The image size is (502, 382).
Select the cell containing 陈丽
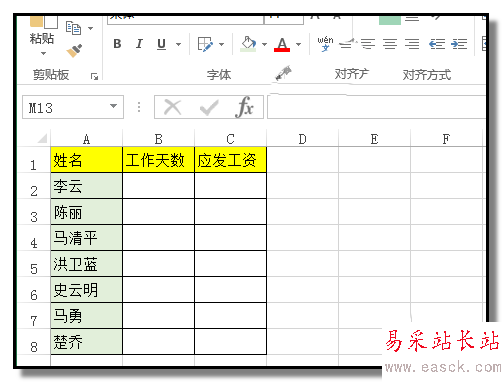tap(86, 212)
